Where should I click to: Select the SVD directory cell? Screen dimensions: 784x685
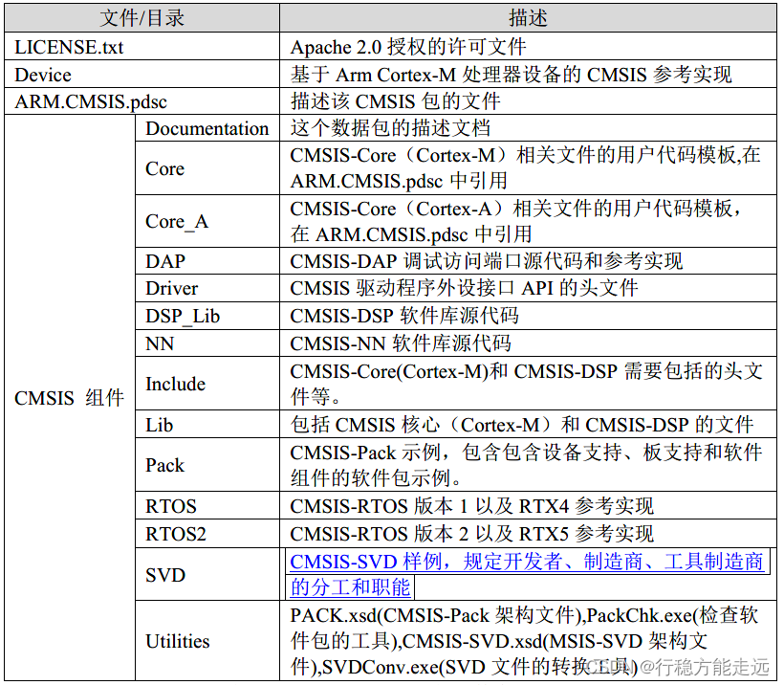tap(207, 574)
